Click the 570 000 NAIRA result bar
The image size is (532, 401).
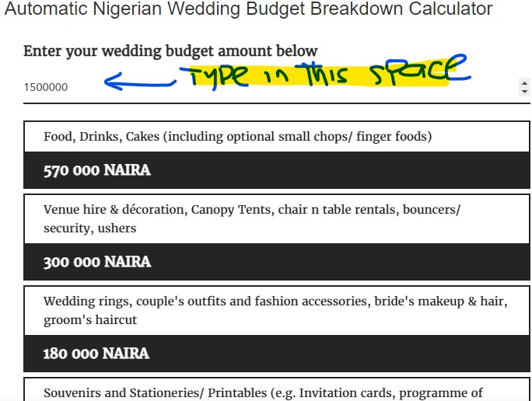click(x=277, y=170)
